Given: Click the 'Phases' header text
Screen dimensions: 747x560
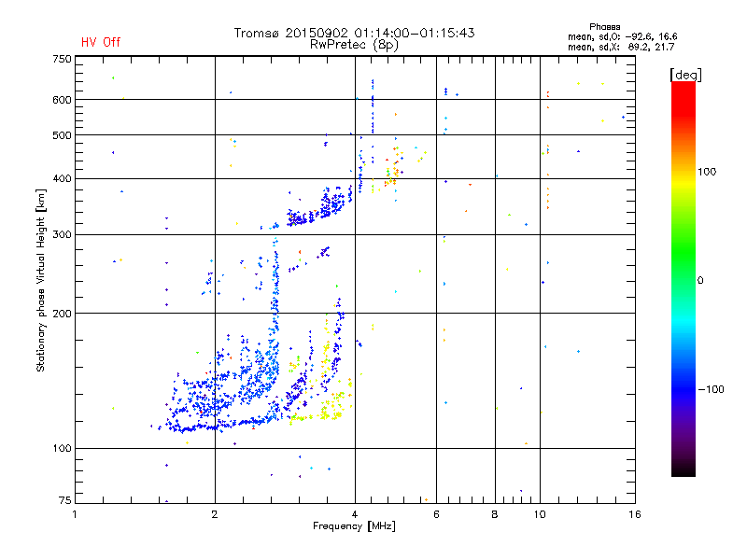Looking at the screenshot, I should [x=604, y=27].
